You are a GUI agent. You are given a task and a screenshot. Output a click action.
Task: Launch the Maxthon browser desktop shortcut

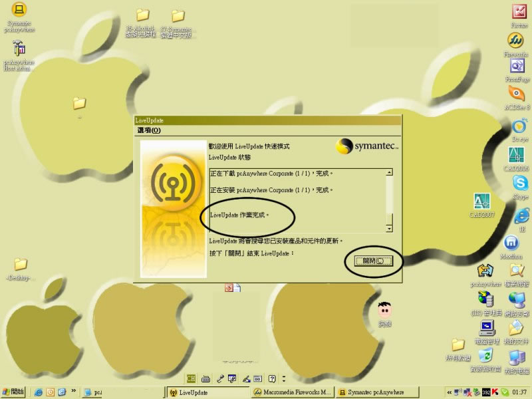(x=511, y=247)
